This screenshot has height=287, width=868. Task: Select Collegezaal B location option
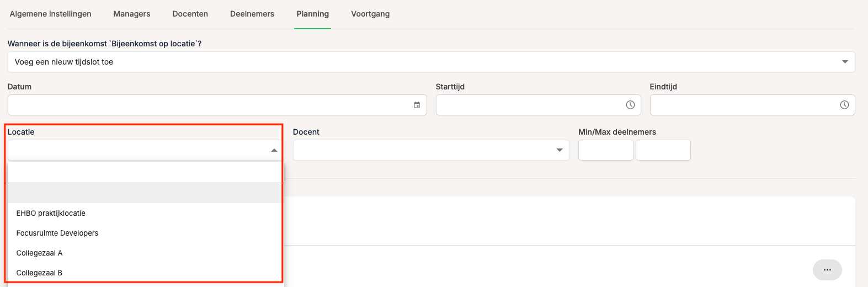point(40,273)
